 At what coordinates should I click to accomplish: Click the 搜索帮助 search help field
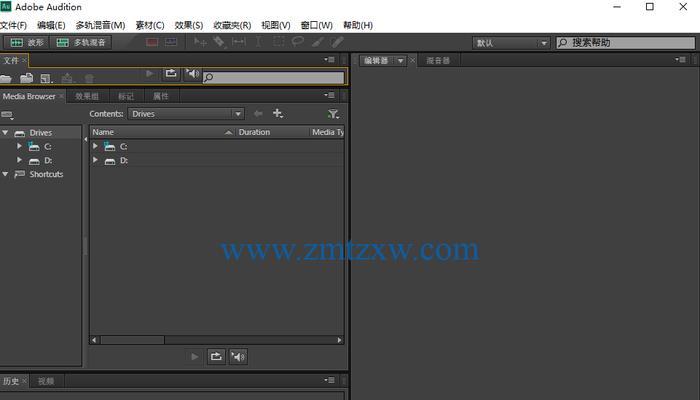[x=625, y=43]
